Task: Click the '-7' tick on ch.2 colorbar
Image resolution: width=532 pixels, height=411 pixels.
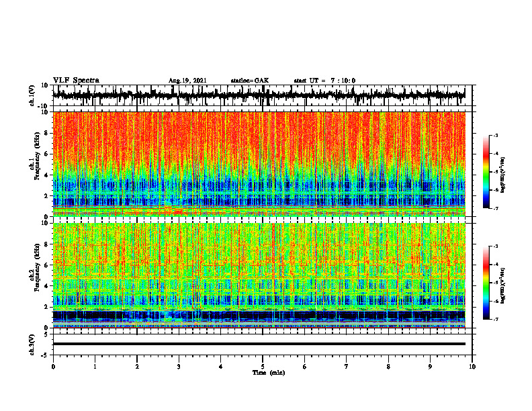Action: 496,319
